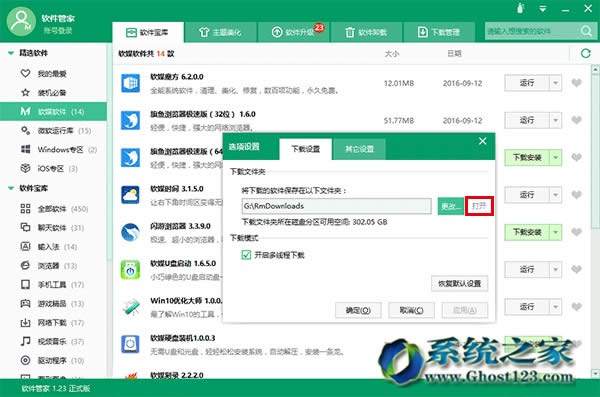The height and width of the screenshot is (397, 600).
Task: Favorite 旗鱼浏览器 64位 with its heart icon
Action: pos(577,157)
